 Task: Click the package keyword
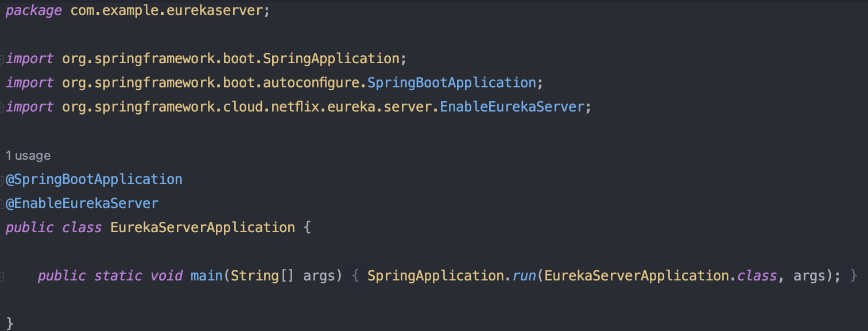click(33, 11)
